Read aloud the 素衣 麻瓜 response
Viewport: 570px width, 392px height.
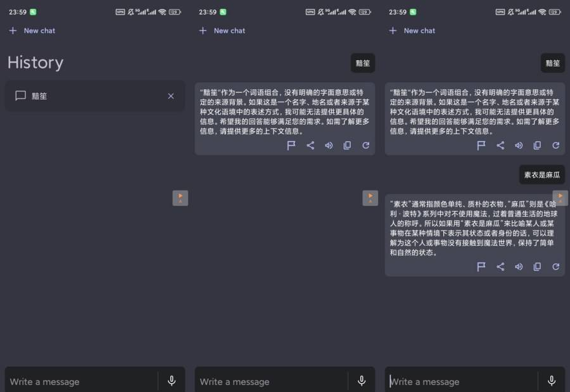tap(519, 267)
